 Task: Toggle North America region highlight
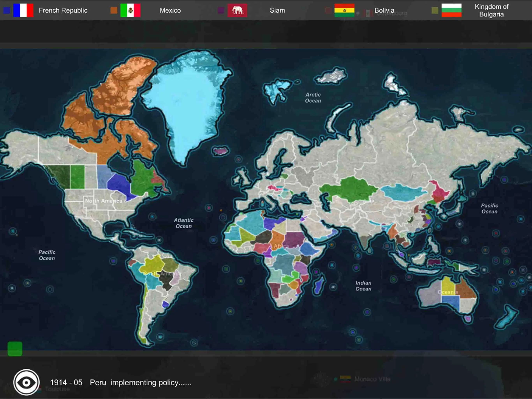(x=103, y=201)
